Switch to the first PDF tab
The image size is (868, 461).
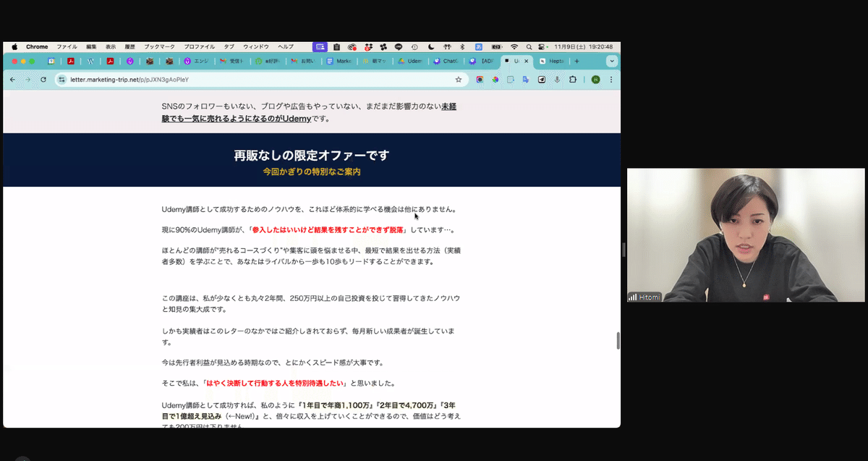click(71, 62)
